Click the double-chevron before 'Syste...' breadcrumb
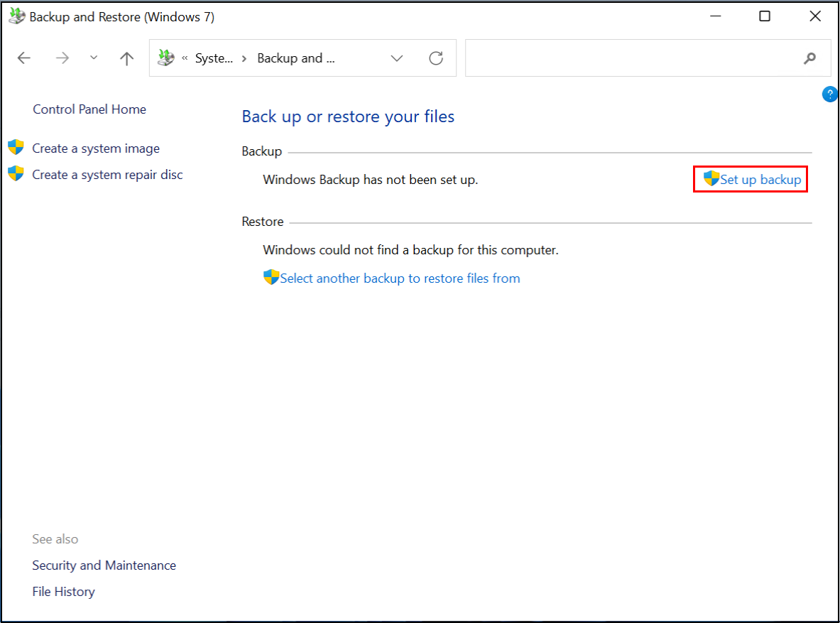This screenshot has width=840, height=623. pyautogui.click(x=185, y=58)
